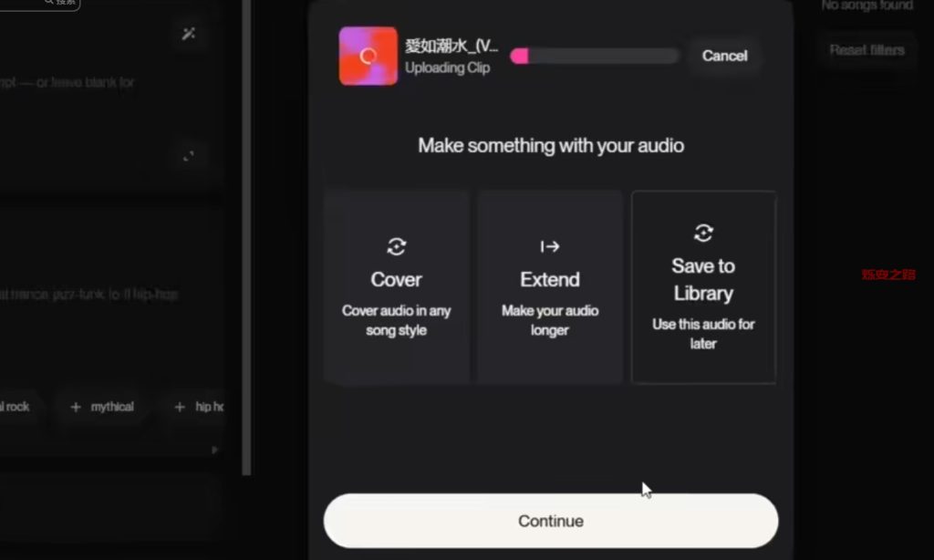Screen dimensions: 934x560
Task: Click the magic wand icon in left panel
Action: tap(188, 34)
